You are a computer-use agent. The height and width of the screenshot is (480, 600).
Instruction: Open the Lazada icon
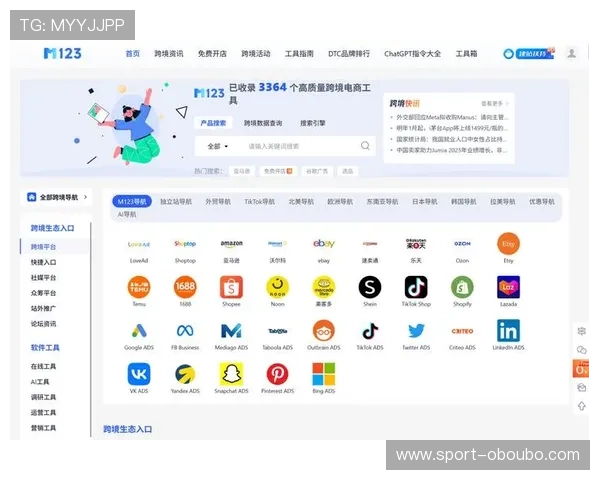tap(508, 287)
